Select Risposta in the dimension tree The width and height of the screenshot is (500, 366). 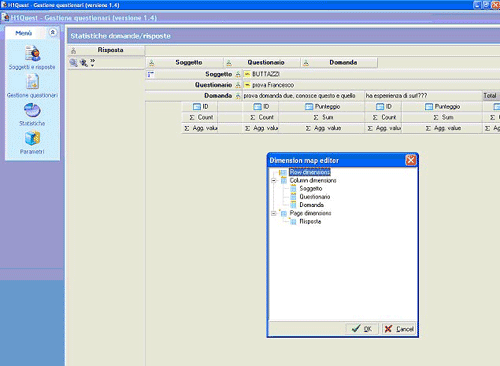coord(310,221)
